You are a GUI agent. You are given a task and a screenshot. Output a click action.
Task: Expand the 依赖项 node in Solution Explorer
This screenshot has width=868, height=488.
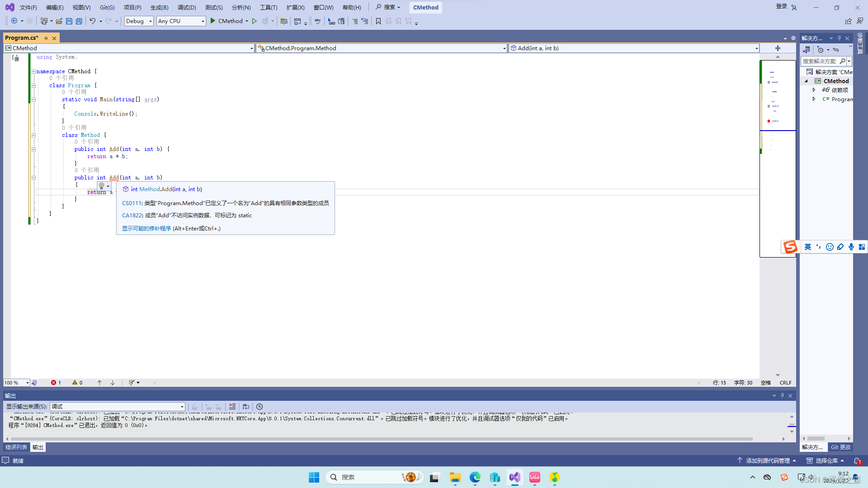[814, 90]
